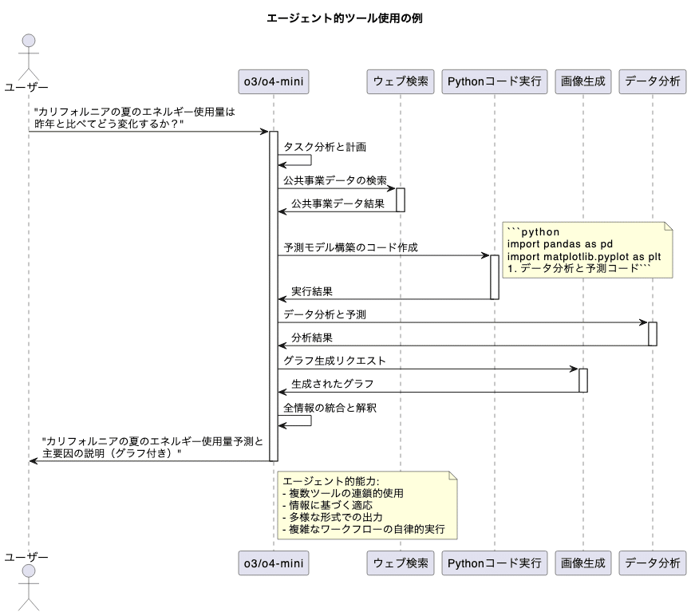Select the top Pythonコード実行 participant box
This screenshot has height=616, width=691.
click(x=495, y=81)
